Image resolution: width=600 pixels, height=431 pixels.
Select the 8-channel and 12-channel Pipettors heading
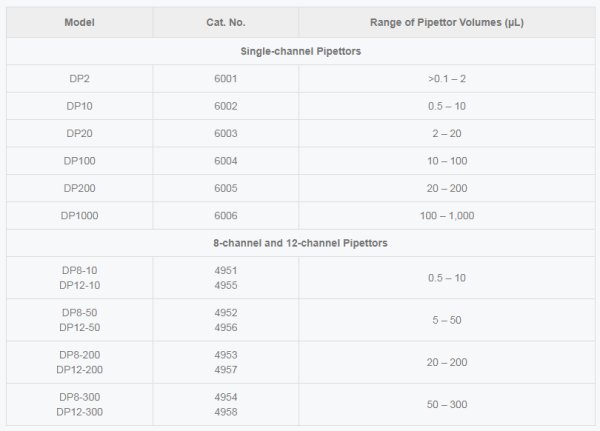point(300,243)
